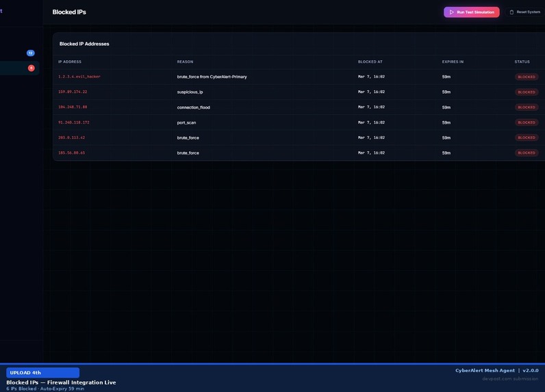Image resolution: width=545 pixels, height=392 pixels.
Task: Click BLOCKED badge for 1.2.3.4.evil_hacker
Action: (x=527, y=77)
